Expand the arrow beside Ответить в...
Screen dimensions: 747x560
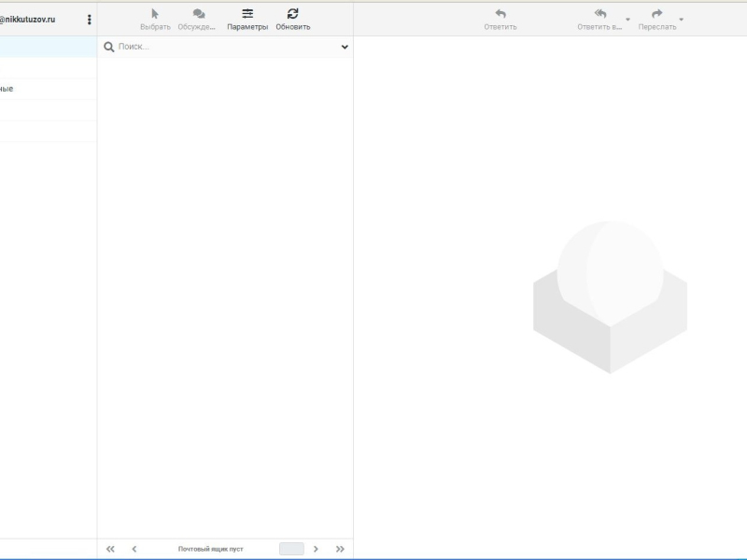627,20
